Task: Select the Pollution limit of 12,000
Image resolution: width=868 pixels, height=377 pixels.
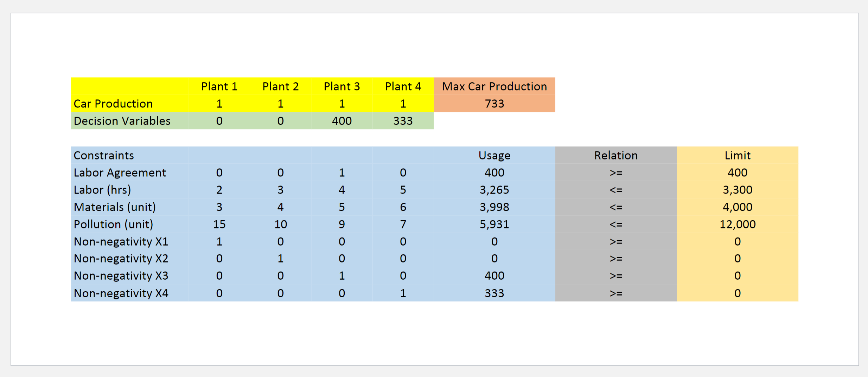Action: click(737, 224)
